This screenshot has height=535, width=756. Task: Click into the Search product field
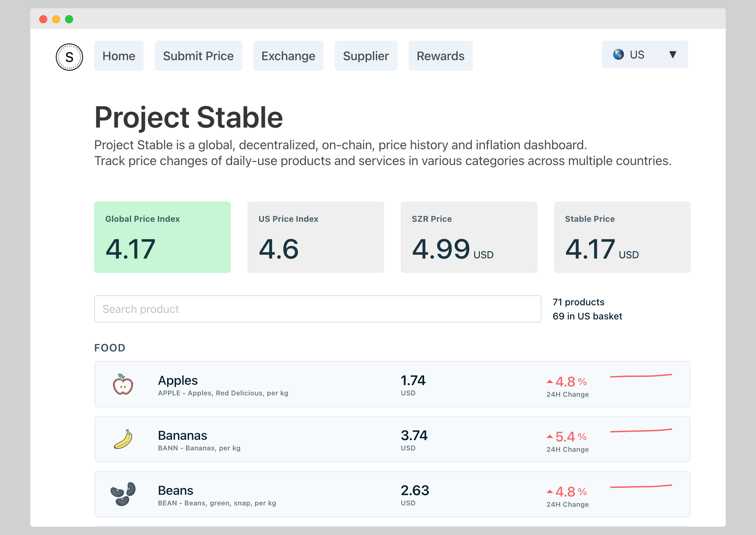318,309
